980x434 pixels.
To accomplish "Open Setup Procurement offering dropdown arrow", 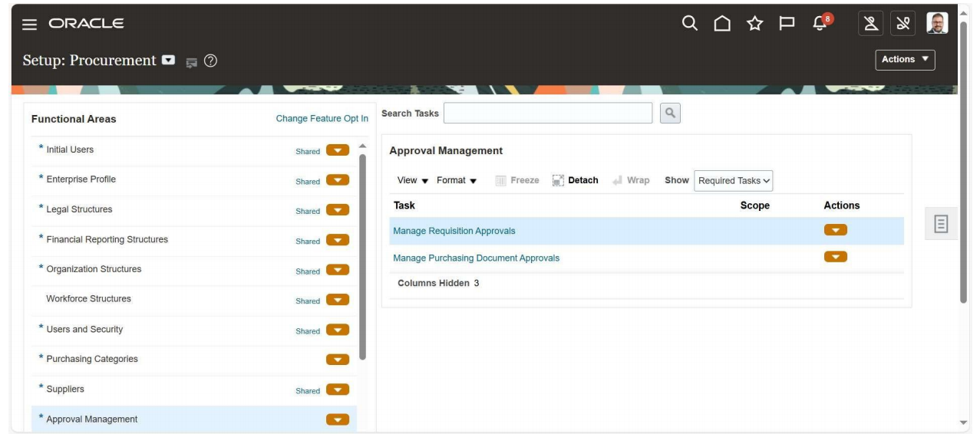I will point(168,61).
